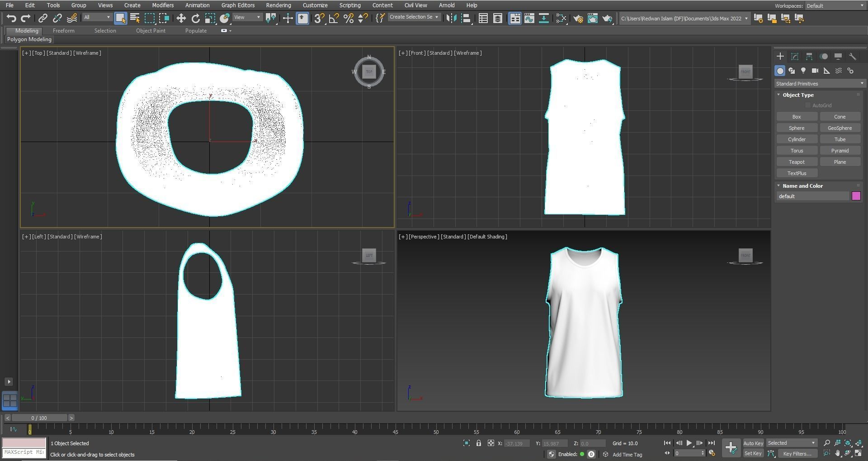Toggle 3D Snaps button

(319, 18)
